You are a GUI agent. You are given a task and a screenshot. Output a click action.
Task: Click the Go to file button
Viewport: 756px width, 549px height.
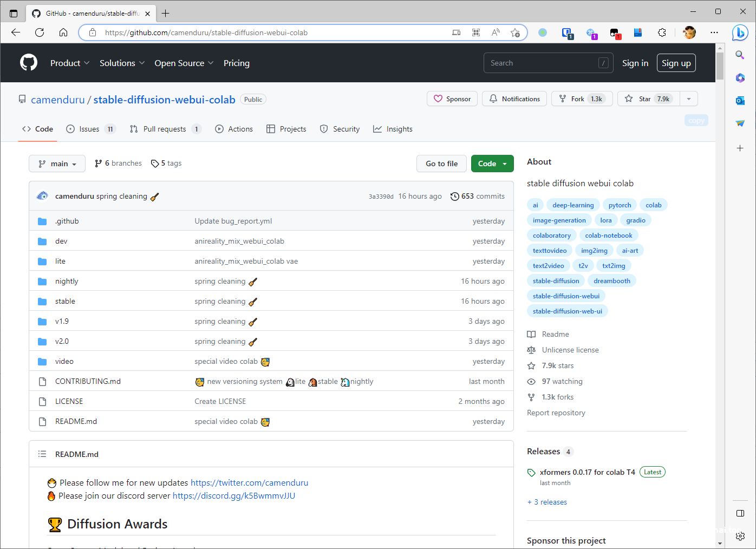[441, 164]
